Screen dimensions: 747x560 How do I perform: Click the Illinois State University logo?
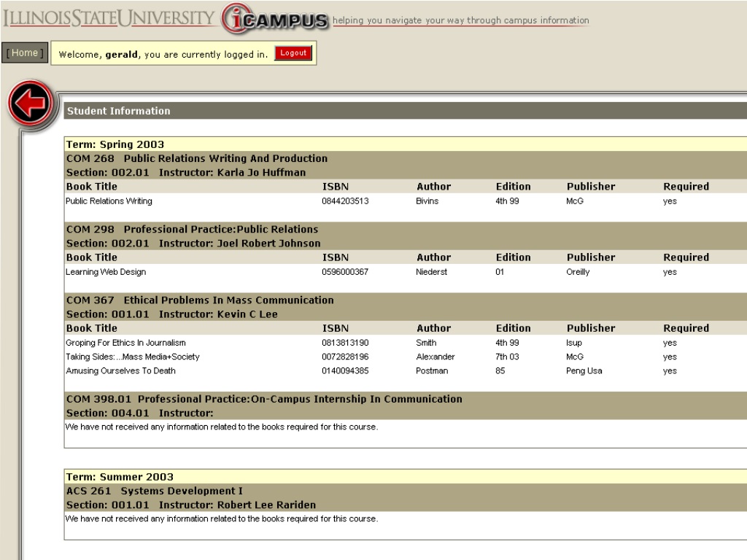[109, 18]
